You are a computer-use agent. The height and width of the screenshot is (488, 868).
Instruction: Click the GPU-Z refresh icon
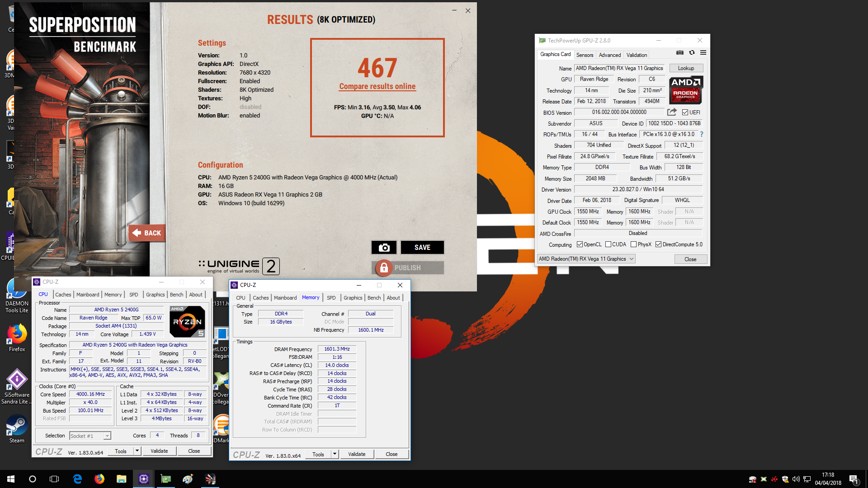click(x=692, y=53)
